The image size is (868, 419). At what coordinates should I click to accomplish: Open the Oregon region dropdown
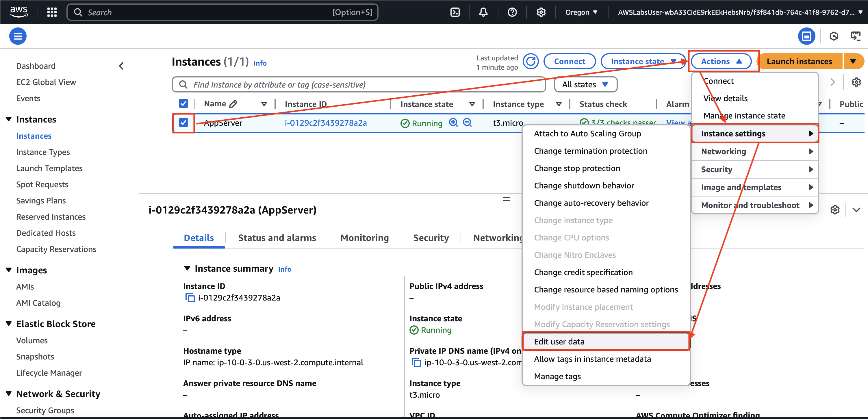pos(581,12)
